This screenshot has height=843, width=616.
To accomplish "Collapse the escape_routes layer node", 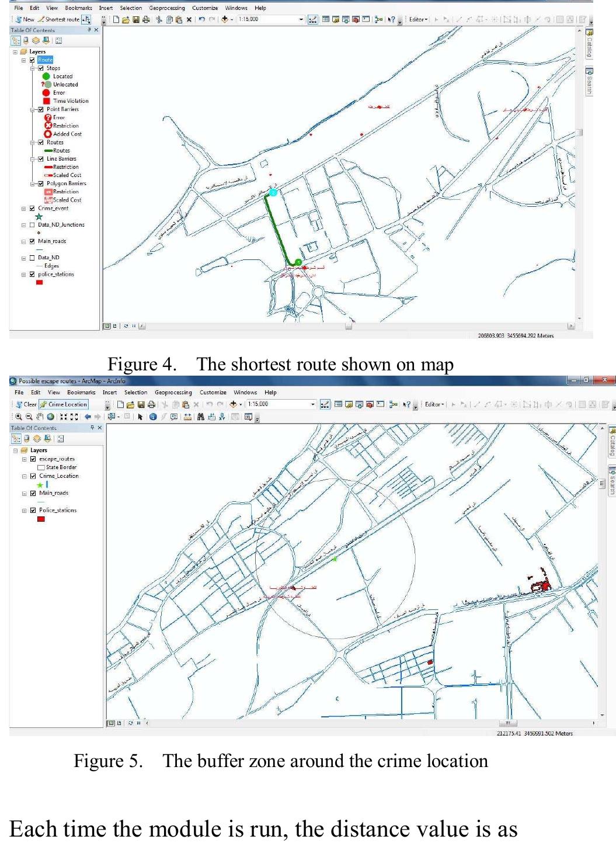I will click(x=25, y=459).
